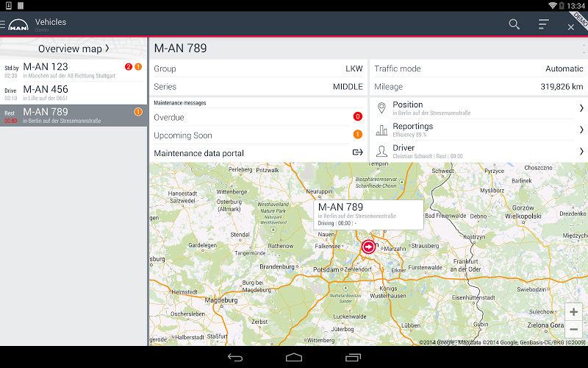Image resolution: width=588 pixels, height=368 pixels.
Task: Click the M-AN 789 detail heading
Action: pos(180,48)
